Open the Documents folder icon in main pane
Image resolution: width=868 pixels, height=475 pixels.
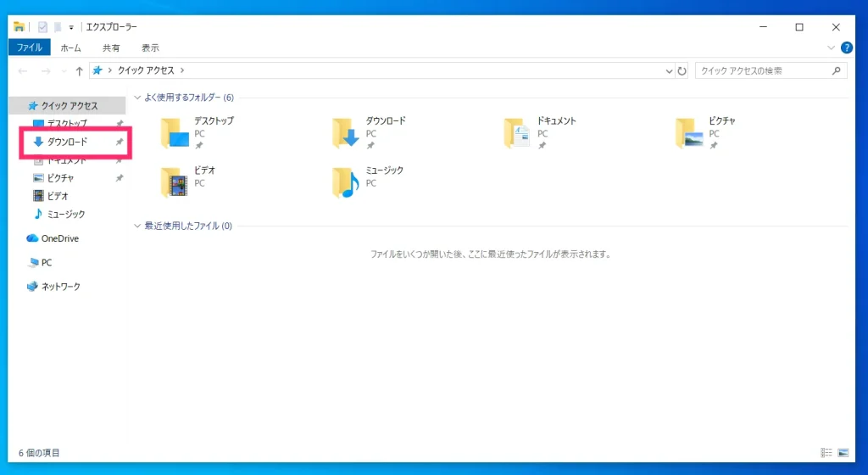(x=518, y=133)
